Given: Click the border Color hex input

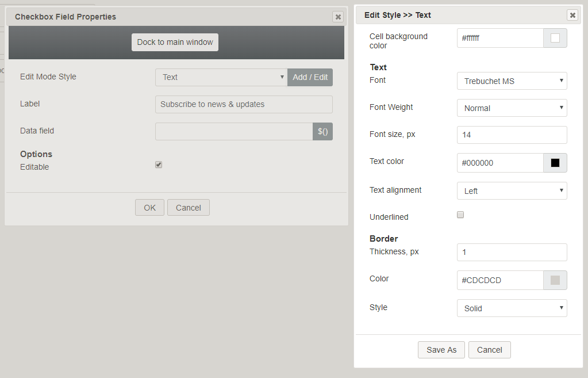Looking at the screenshot, I should click(x=500, y=280).
